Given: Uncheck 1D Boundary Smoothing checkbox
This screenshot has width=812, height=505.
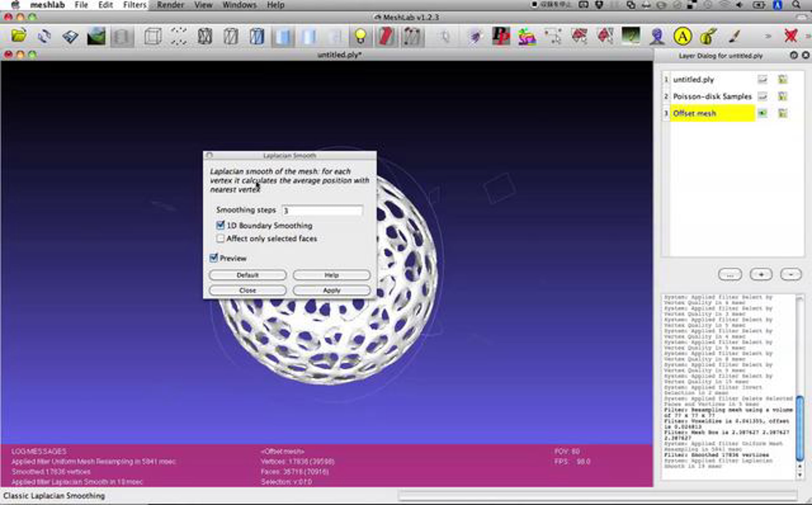Looking at the screenshot, I should tap(220, 225).
